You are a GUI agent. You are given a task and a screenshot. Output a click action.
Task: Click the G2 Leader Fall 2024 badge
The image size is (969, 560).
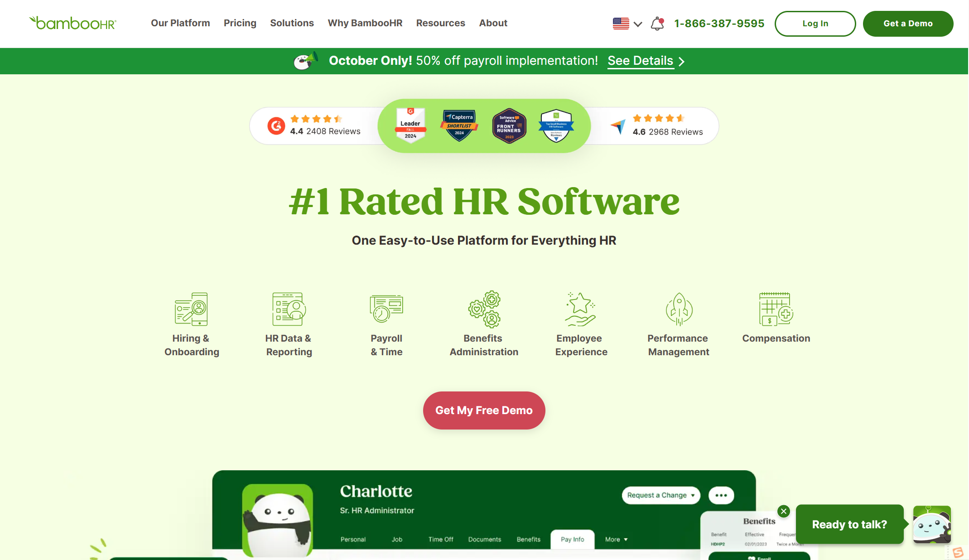click(x=410, y=126)
